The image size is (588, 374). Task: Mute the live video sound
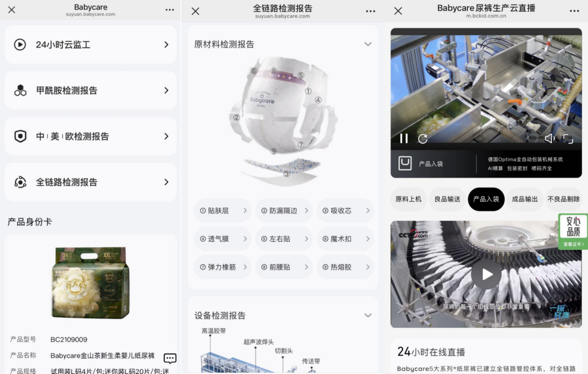click(x=549, y=138)
